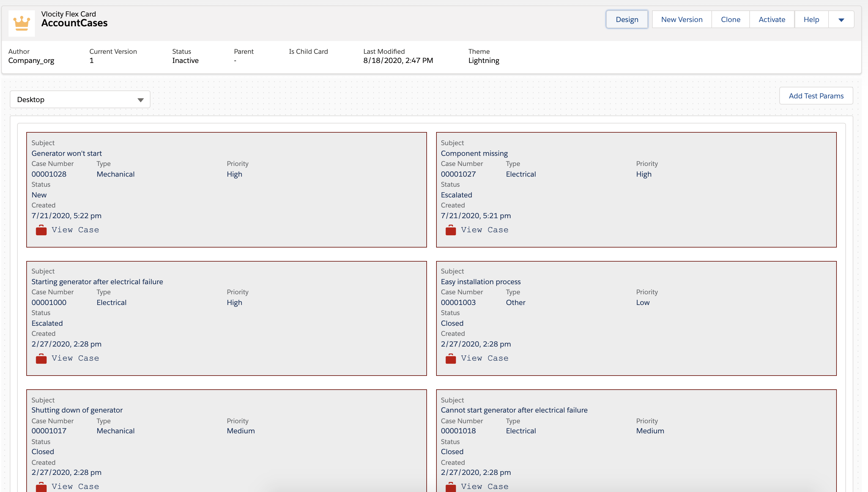868x492 pixels.
Task: Click case number 00001018
Action: (x=458, y=431)
